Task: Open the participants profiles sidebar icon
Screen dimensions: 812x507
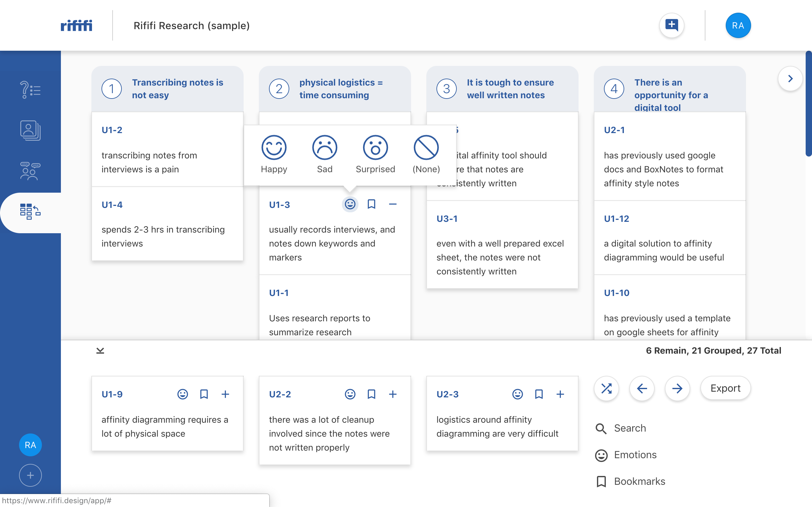Action: pos(30,131)
